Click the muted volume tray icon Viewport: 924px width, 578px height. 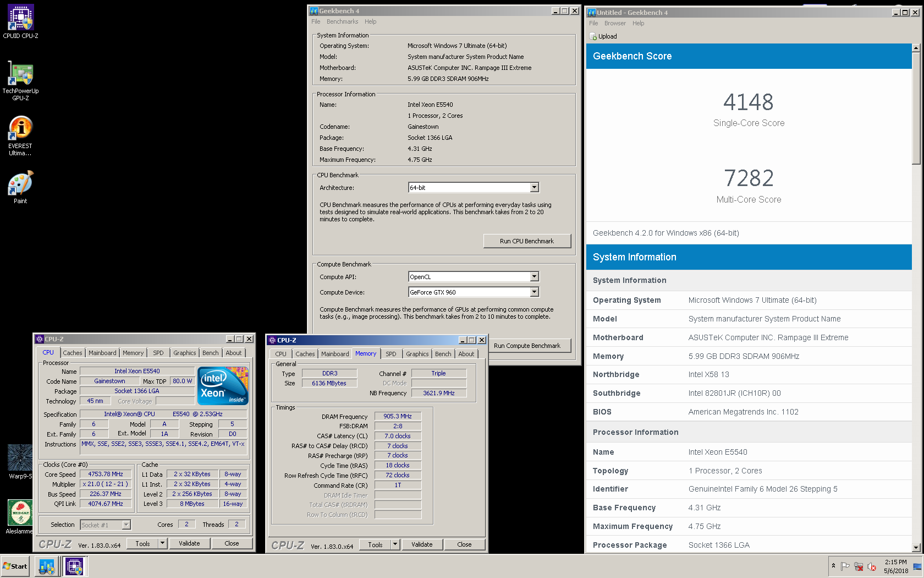pyautogui.click(x=872, y=566)
